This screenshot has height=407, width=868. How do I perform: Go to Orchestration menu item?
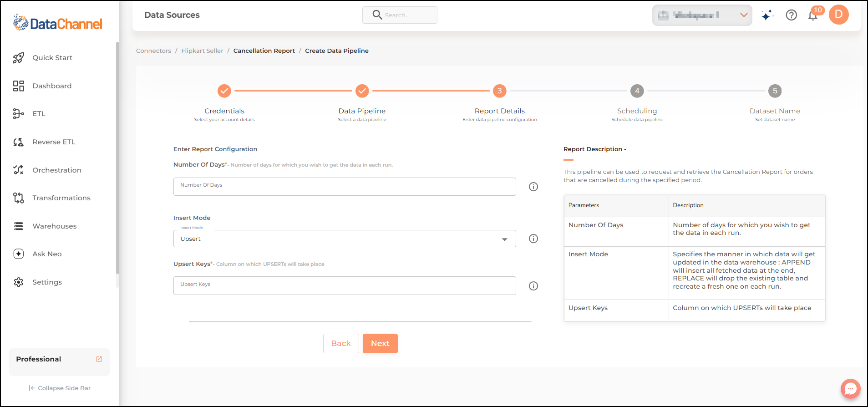pos(57,170)
